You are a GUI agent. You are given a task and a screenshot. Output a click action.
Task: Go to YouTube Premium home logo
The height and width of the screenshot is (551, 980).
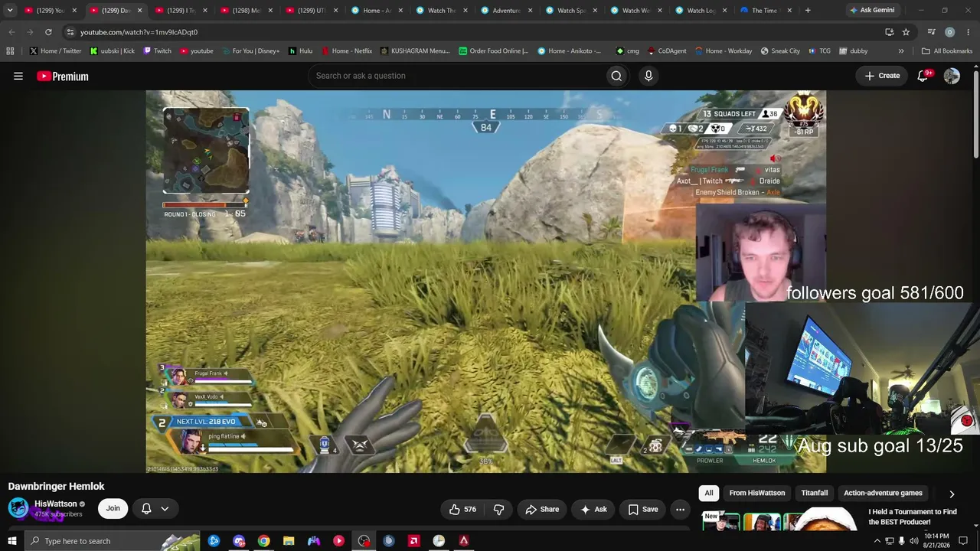[x=63, y=76]
